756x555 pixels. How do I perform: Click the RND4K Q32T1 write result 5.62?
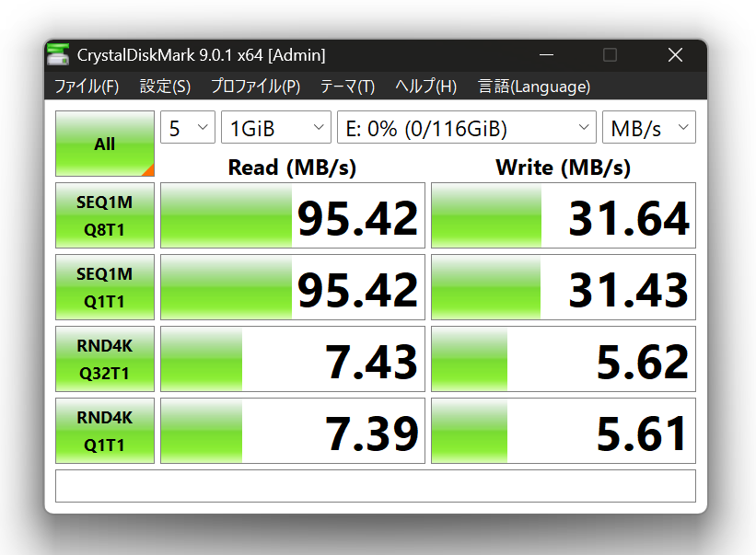click(564, 359)
